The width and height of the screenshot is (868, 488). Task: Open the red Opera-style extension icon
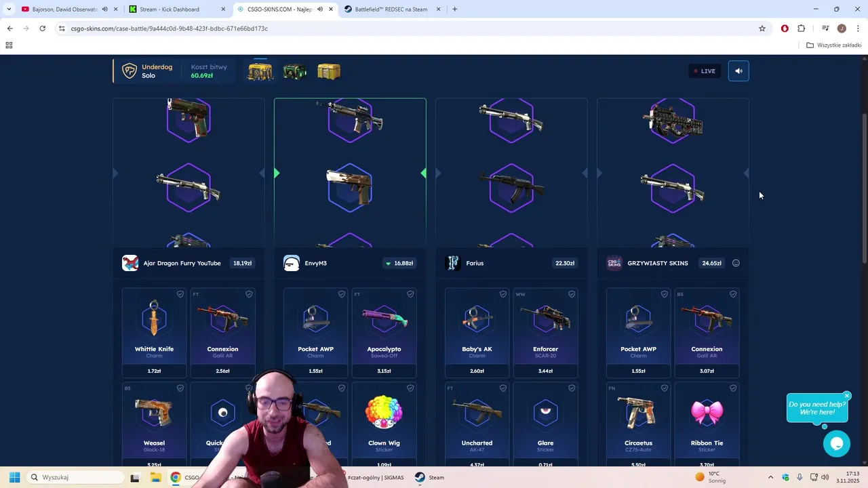tap(785, 28)
